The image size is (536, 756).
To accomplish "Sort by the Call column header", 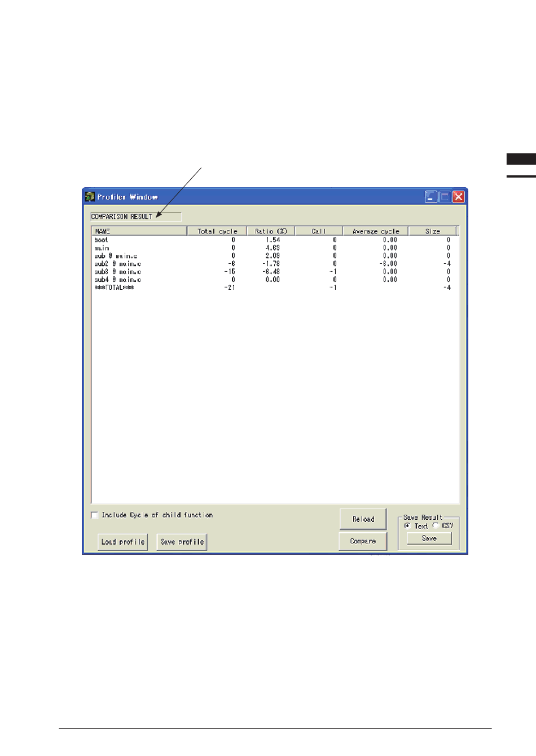I will [x=319, y=231].
